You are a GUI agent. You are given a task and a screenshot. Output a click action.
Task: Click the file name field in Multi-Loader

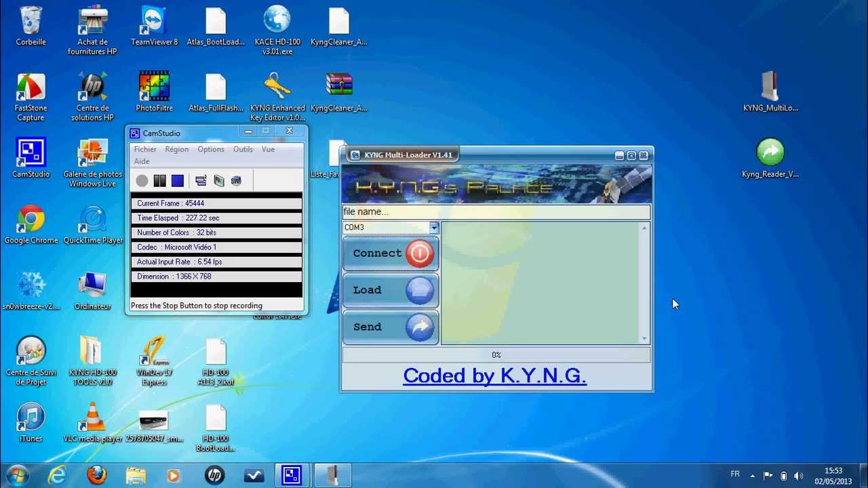(496, 211)
